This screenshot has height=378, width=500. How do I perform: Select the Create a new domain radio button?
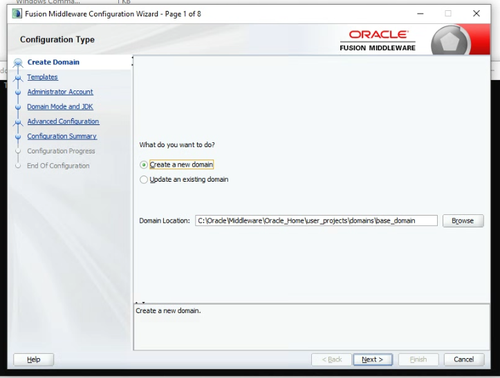coord(144,165)
